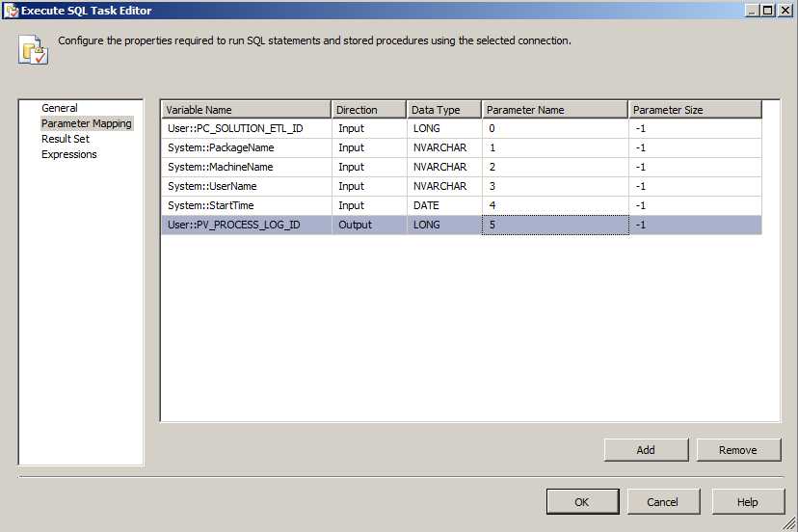Open the Expressions page
The image size is (798, 532).
pyautogui.click(x=69, y=154)
